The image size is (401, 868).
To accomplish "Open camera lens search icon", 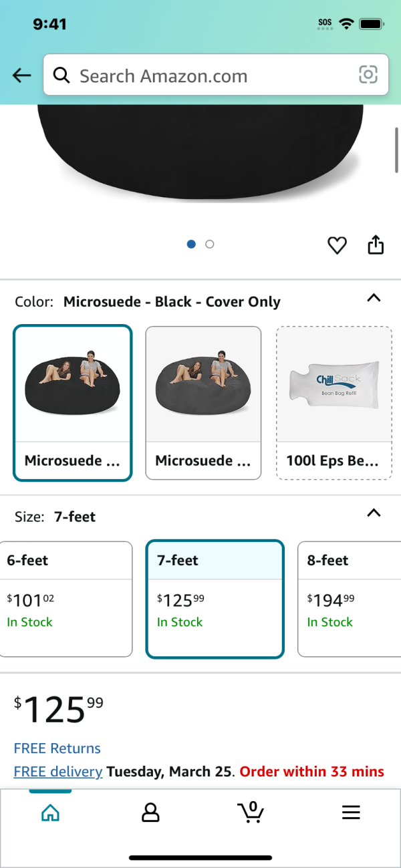I will 368,75.
